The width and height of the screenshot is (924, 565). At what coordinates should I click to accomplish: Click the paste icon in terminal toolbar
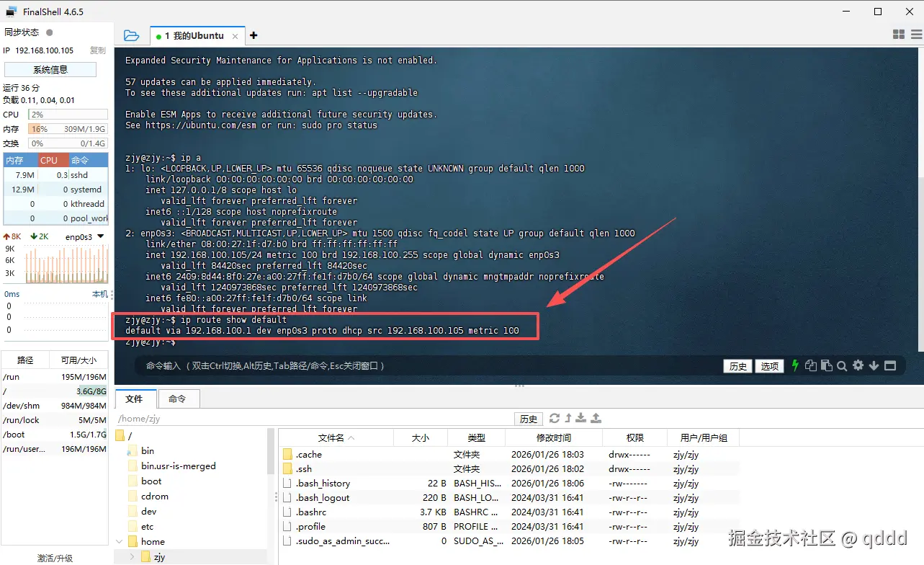826,365
